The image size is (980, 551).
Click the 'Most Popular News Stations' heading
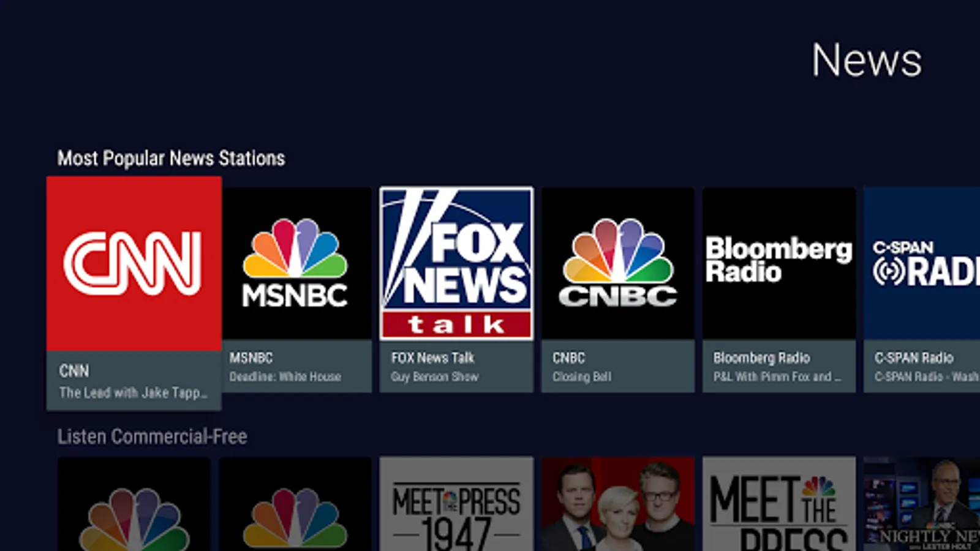point(171,159)
